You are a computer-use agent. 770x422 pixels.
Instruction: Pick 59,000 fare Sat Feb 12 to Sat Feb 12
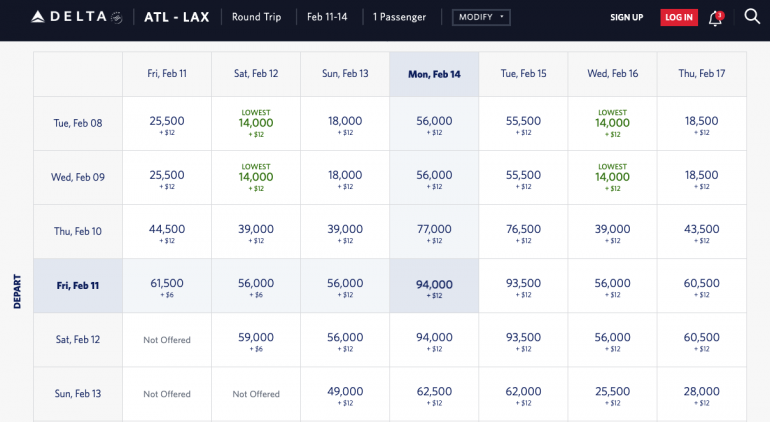click(256, 340)
